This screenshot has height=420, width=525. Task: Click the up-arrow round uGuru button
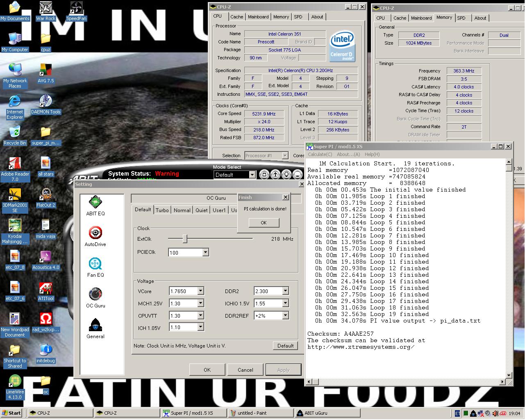pos(275,175)
